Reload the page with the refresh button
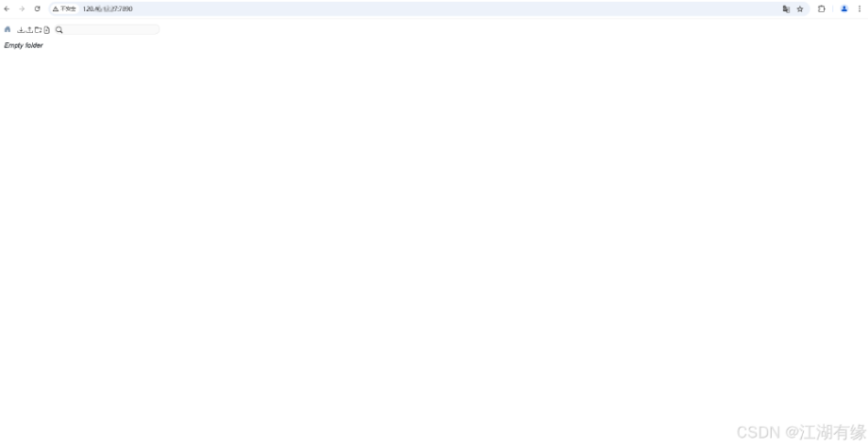Screen dimensions: 868x446 tap(37, 8)
